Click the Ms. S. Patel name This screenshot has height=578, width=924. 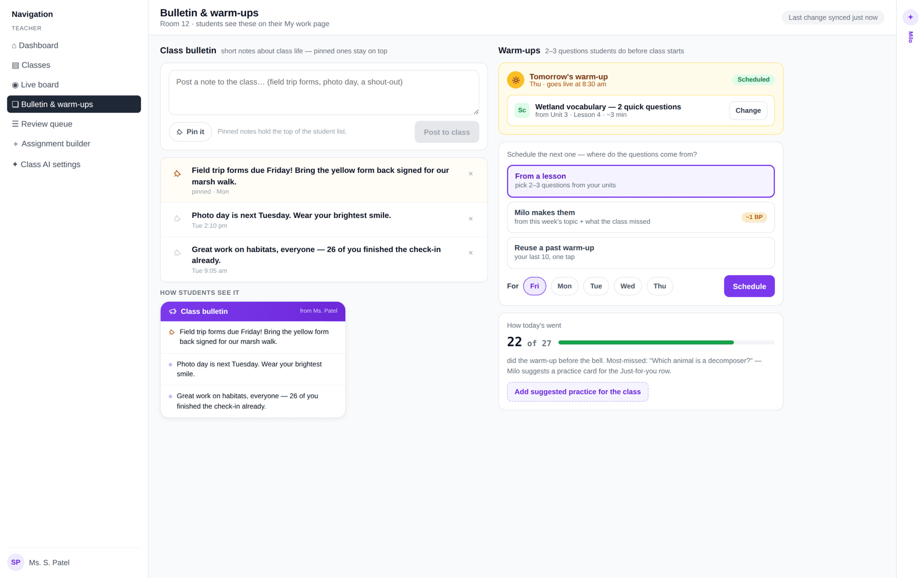[x=49, y=562]
